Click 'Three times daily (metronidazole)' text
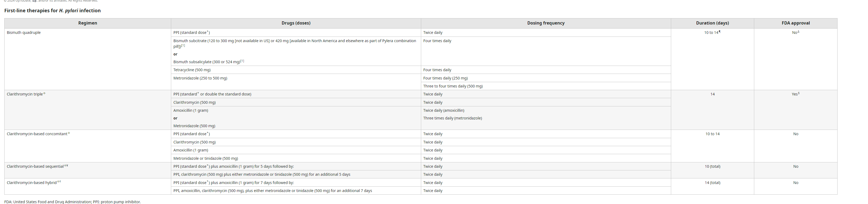This screenshot has height=204, width=868. (x=452, y=118)
